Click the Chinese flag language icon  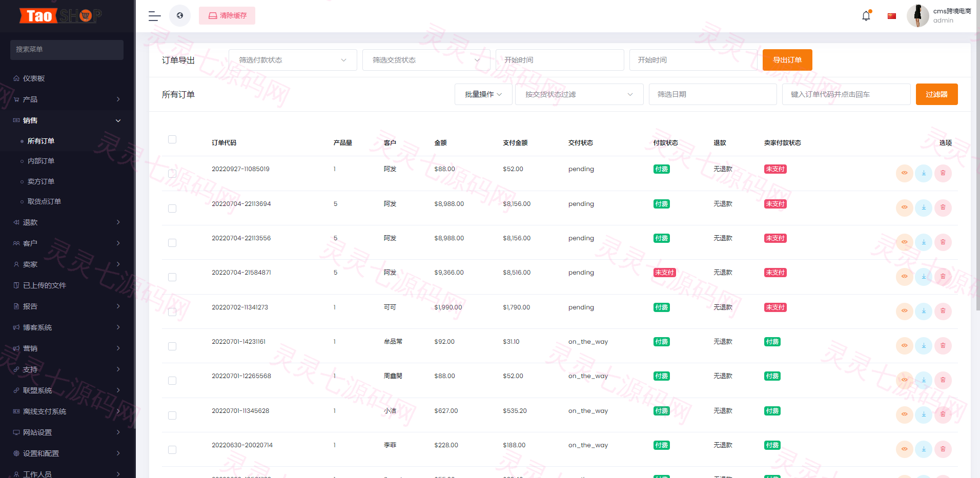[x=892, y=16]
